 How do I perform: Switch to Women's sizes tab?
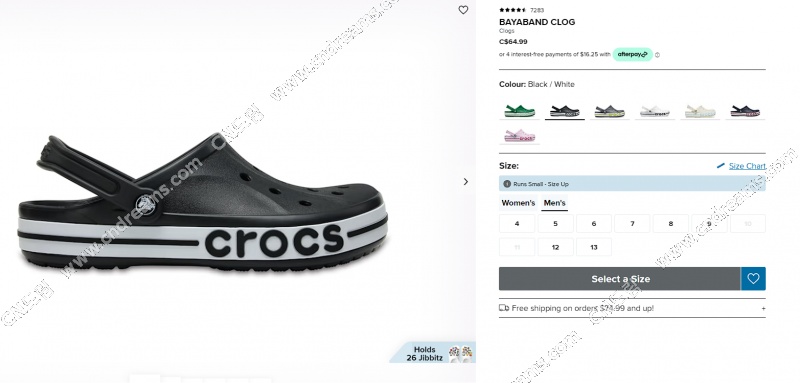(518, 203)
